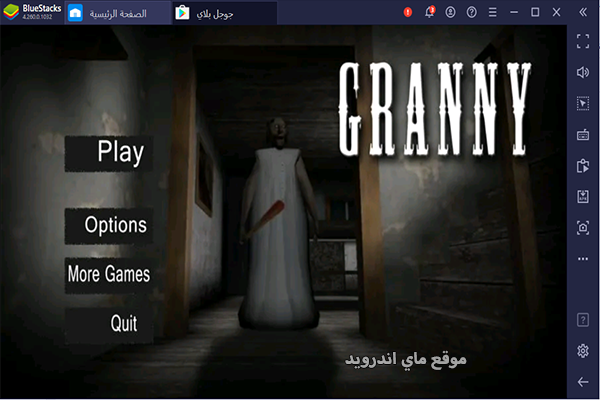The width and height of the screenshot is (600, 400).
Task: Open more sidebar tools ellipsis
Action: 583,259
